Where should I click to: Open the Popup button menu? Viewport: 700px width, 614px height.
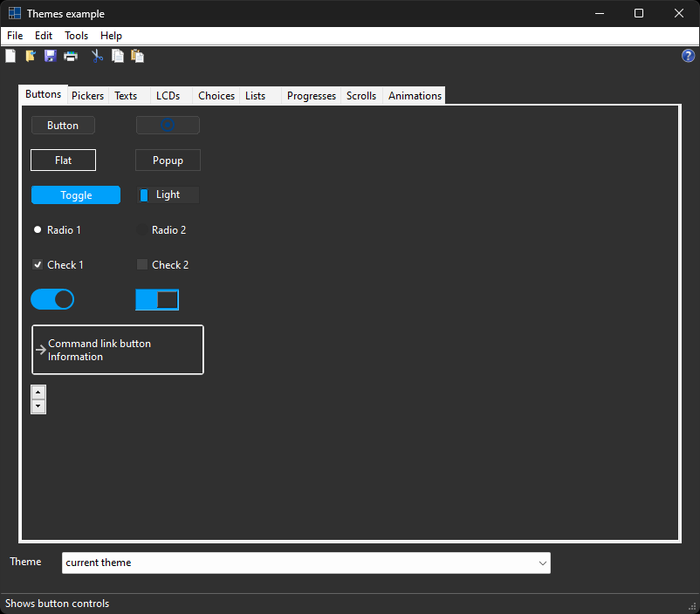point(168,160)
